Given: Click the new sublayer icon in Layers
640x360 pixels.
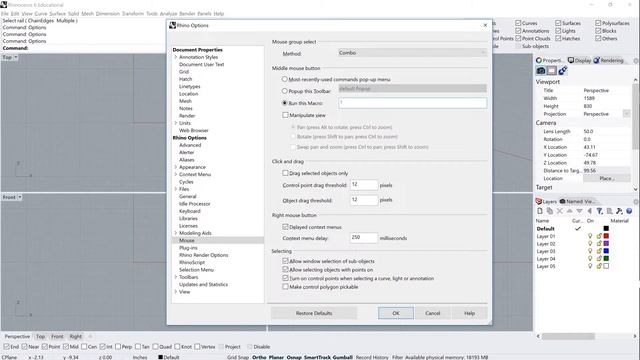Looking at the screenshot, I should [550, 211].
